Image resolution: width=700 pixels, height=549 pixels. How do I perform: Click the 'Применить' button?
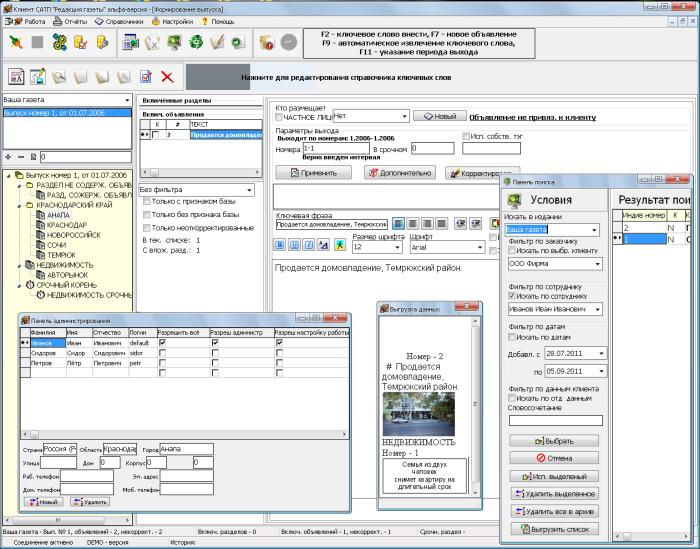(x=312, y=172)
